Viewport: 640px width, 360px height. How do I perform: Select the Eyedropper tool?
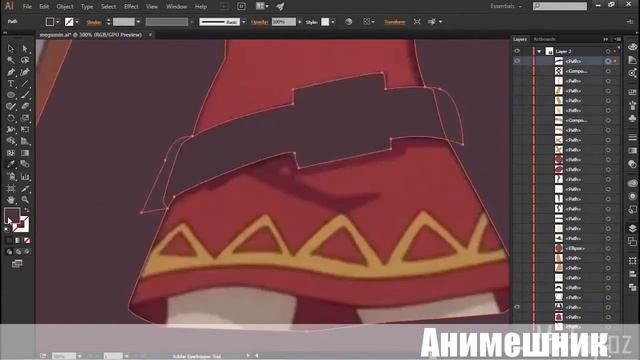coord(11,164)
